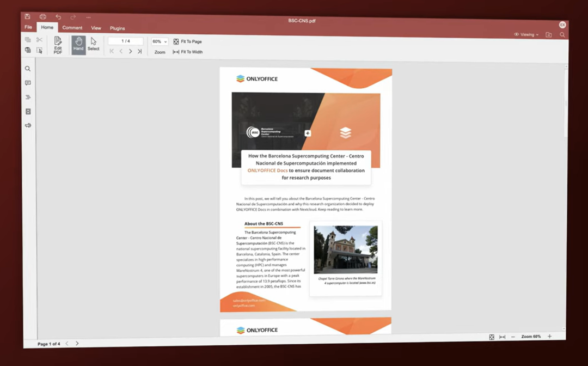The height and width of the screenshot is (366, 588).
Task: Switch to Edit PDF mode
Action: tap(58, 45)
